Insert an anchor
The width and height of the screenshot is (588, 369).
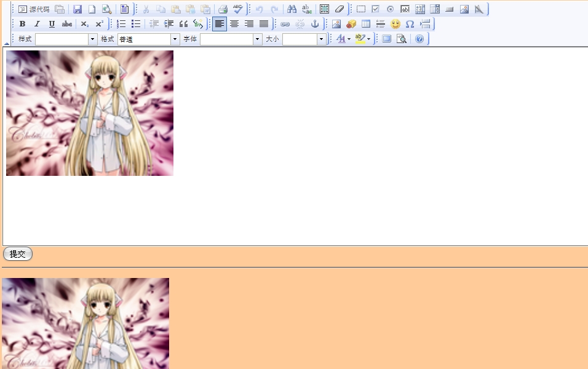point(315,24)
